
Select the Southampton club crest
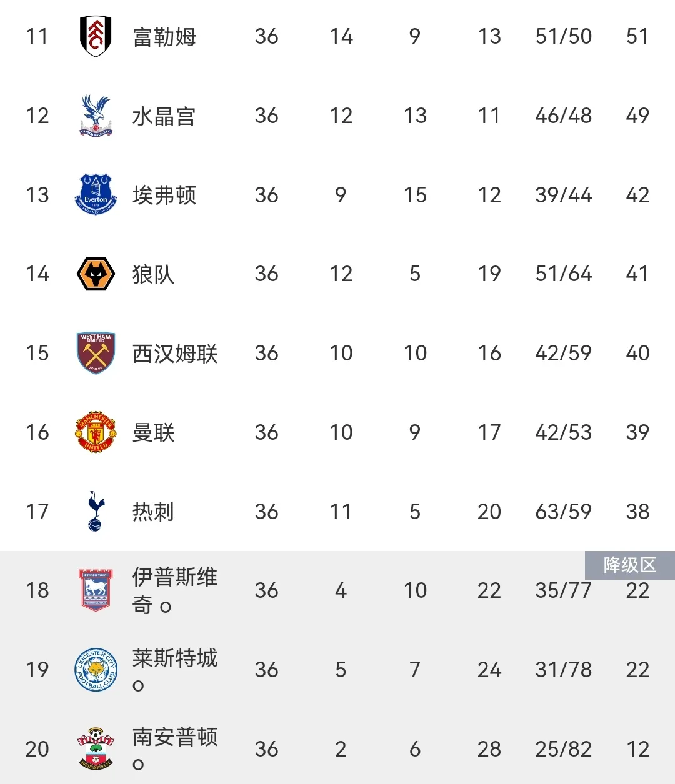click(96, 748)
